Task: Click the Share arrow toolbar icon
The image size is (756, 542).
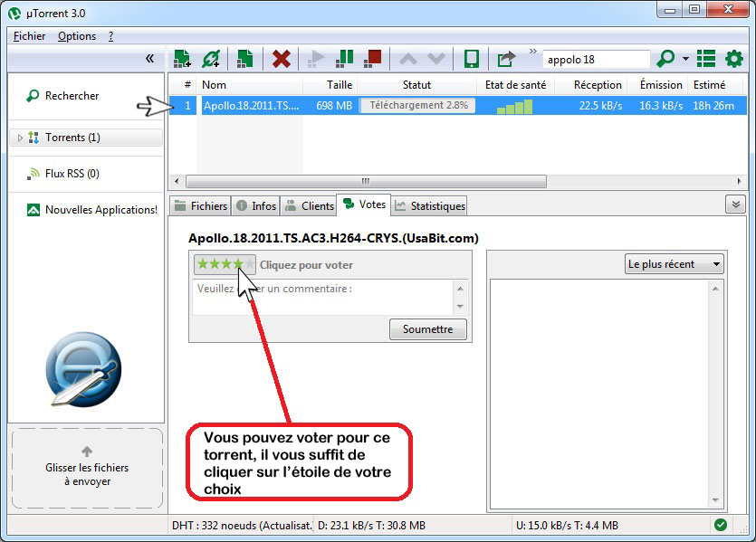Action: click(506, 59)
